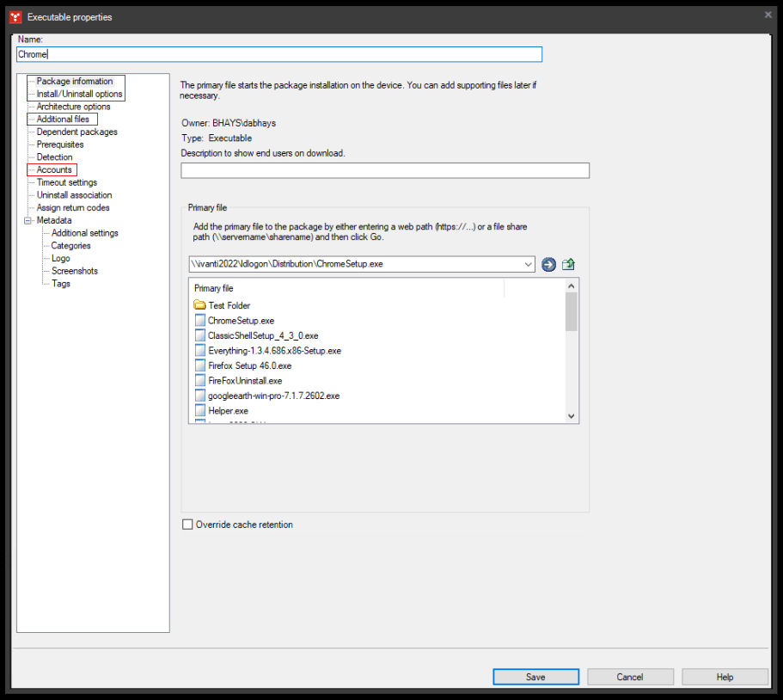Select googleearth-win-pro-7.1.7.2602.exe file
Screen dimensions: 783x700
pos(273,396)
